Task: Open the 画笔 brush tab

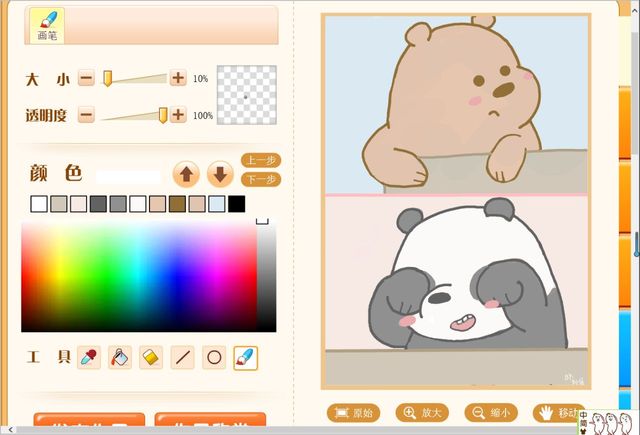Action: coord(47,25)
